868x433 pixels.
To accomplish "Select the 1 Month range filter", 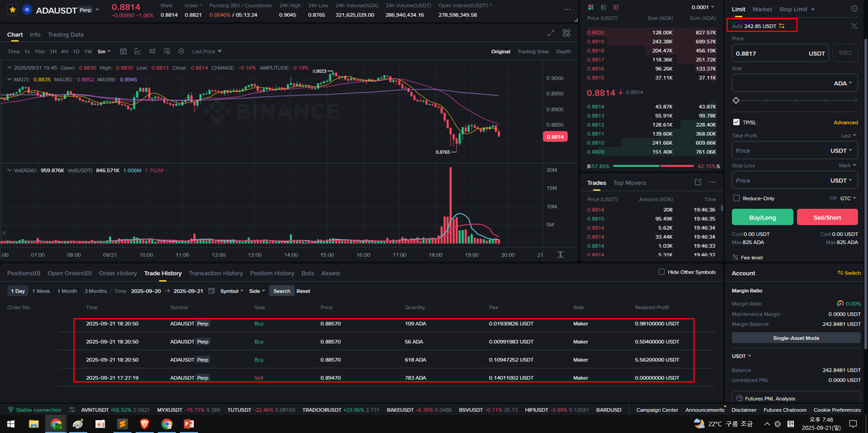I will click(67, 291).
